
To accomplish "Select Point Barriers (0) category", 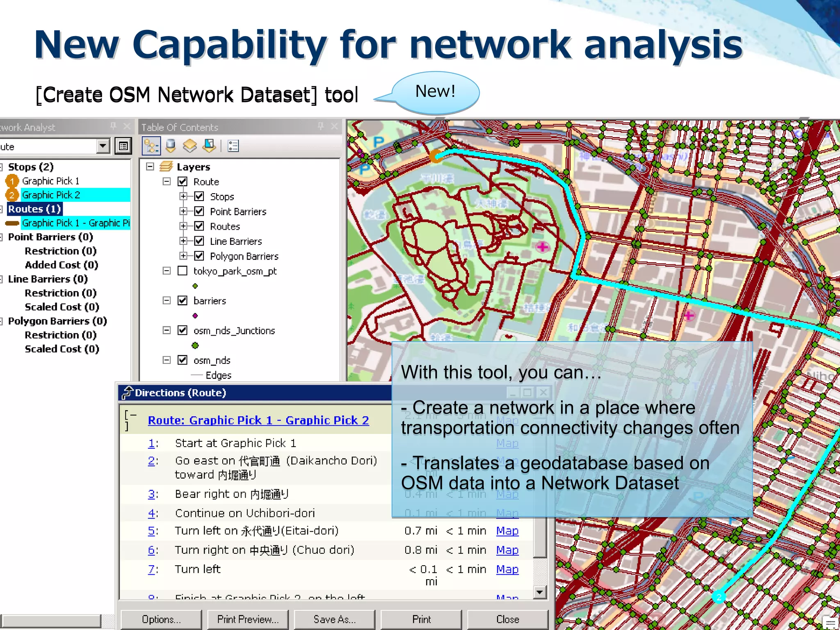I will 50,237.
